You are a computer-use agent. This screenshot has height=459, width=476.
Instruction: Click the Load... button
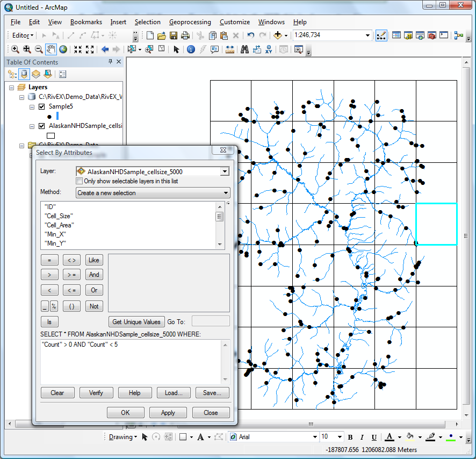coord(174,393)
